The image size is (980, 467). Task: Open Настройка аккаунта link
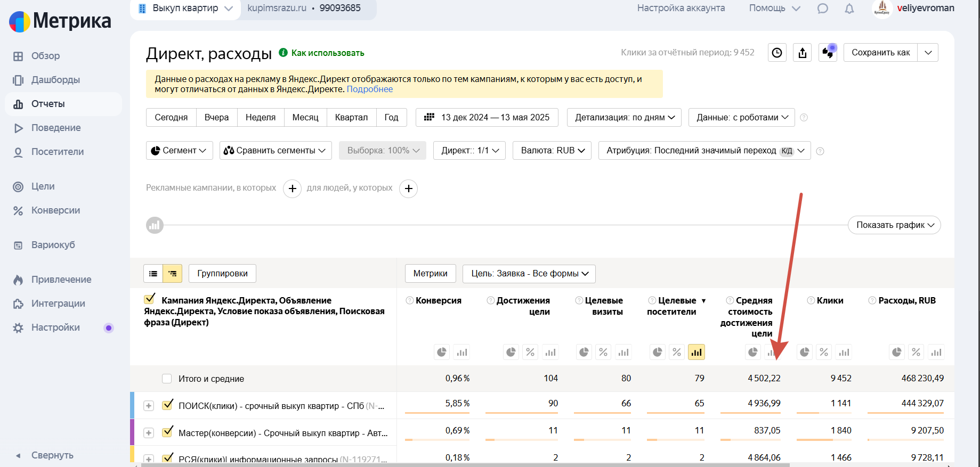pyautogui.click(x=681, y=9)
